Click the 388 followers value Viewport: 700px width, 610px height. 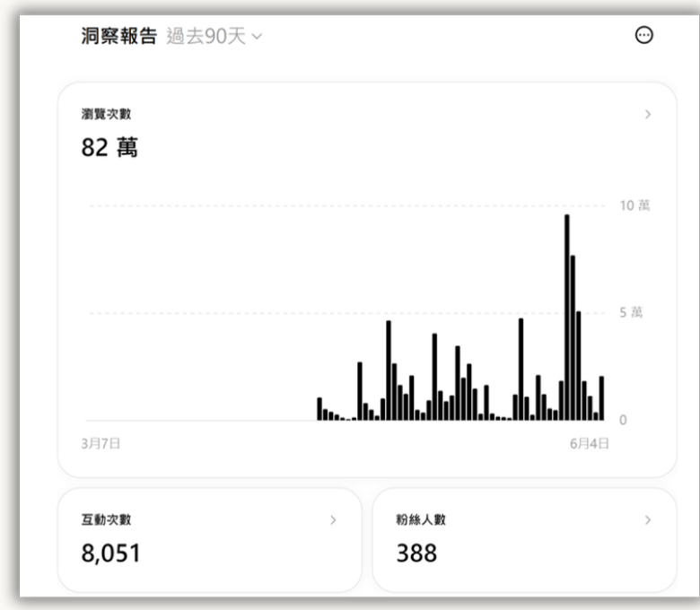pyautogui.click(x=416, y=553)
